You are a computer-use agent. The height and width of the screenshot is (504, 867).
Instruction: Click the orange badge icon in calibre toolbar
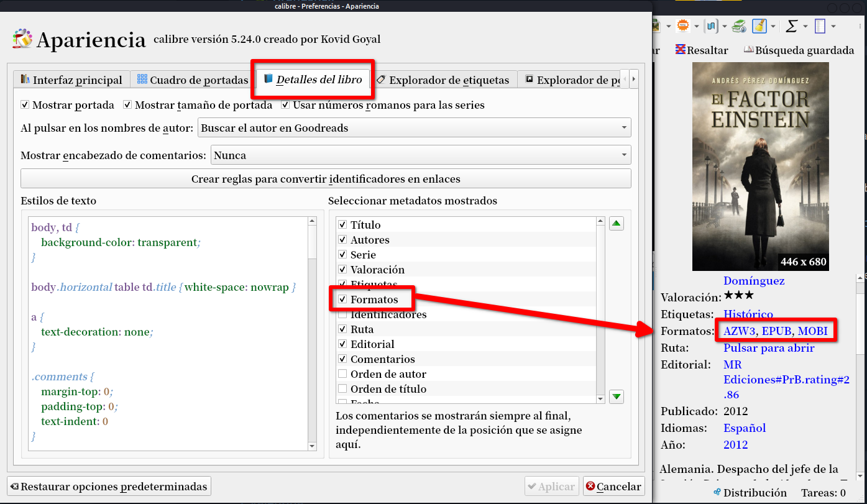point(684,26)
